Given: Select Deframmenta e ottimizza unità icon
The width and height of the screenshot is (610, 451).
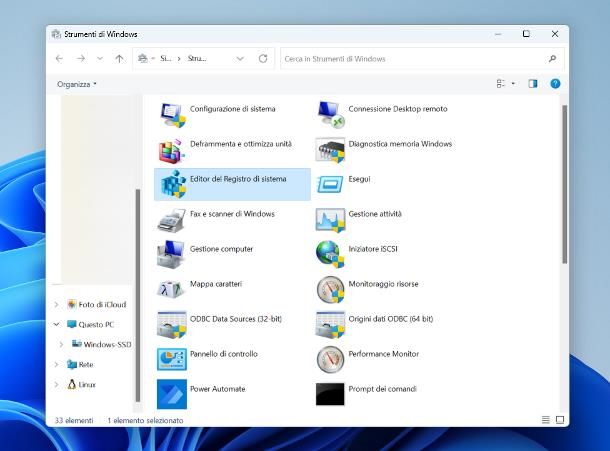Looking at the screenshot, I should point(171,151).
